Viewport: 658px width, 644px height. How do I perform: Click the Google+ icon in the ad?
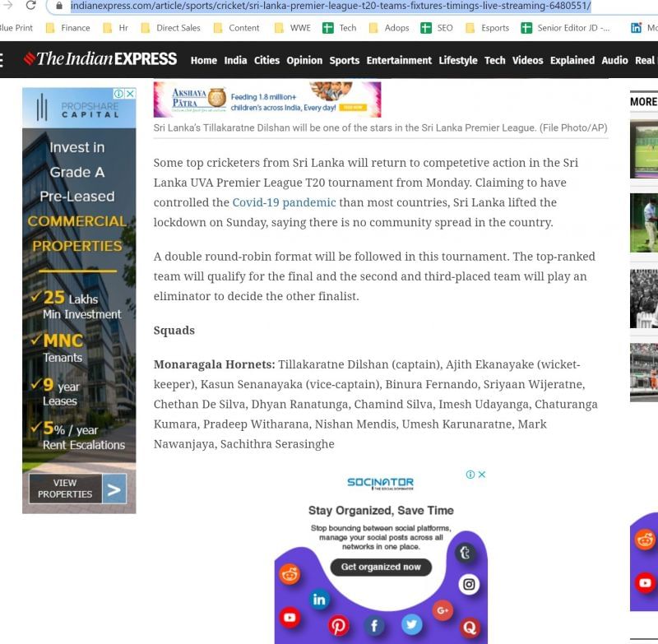443,610
